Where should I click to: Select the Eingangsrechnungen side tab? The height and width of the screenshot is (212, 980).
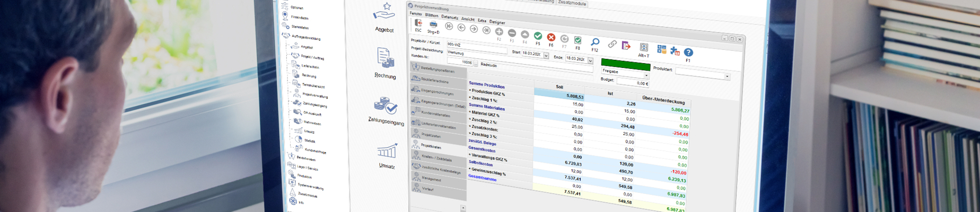438,91
